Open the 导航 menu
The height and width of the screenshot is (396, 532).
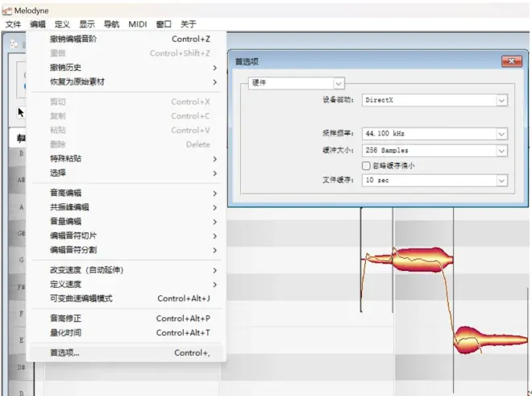111,24
